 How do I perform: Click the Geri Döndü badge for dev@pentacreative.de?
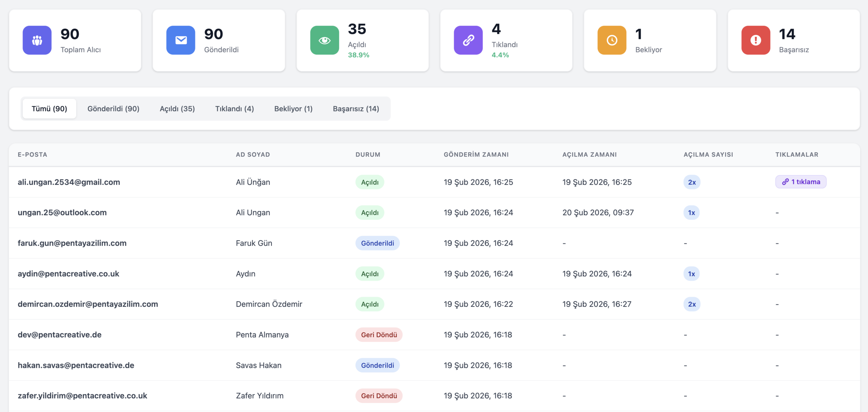coord(379,335)
